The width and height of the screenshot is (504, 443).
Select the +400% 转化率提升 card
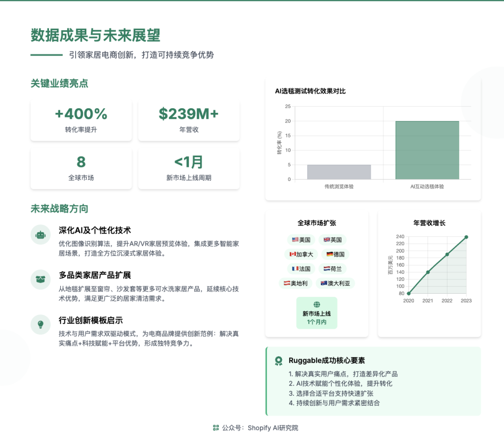tap(81, 120)
